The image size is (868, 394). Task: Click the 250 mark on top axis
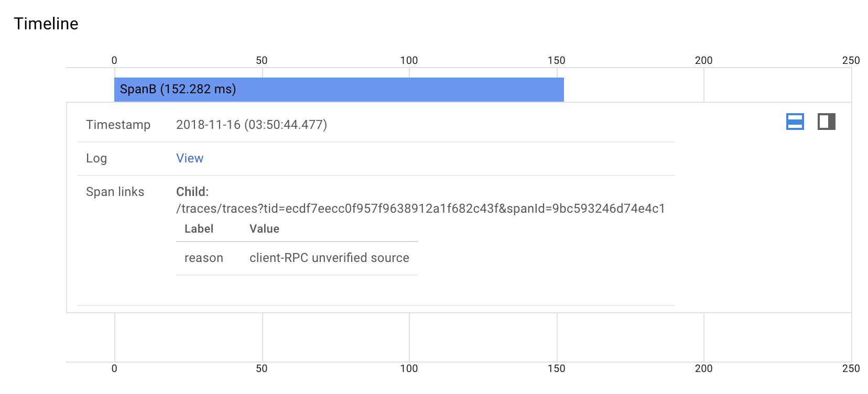(851, 60)
